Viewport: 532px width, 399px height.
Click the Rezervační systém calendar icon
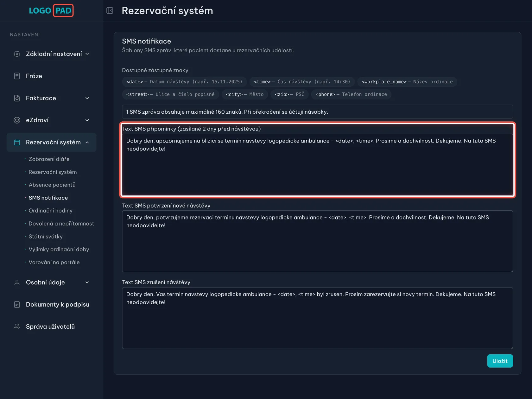[x=17, y=142]
